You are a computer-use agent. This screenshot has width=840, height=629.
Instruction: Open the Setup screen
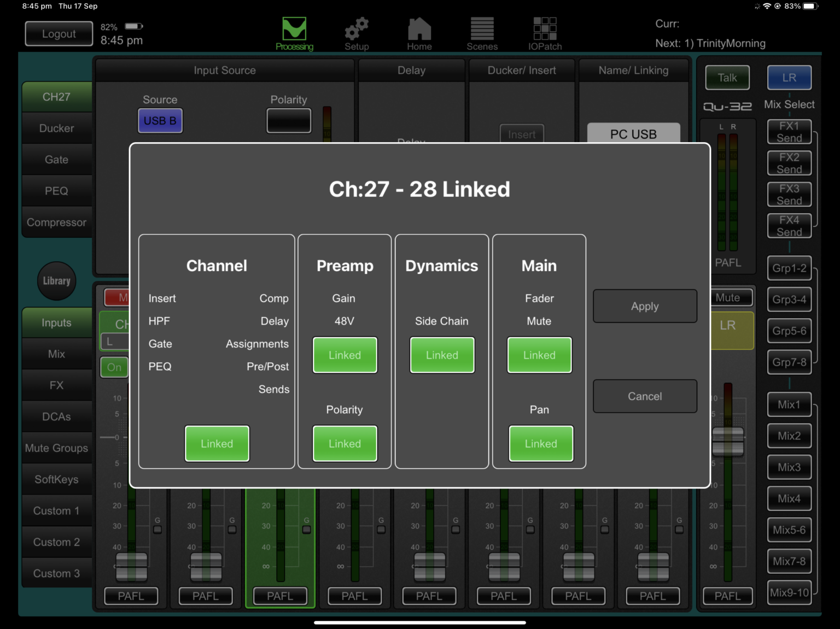pyautogui.click(x=356, y=33)
